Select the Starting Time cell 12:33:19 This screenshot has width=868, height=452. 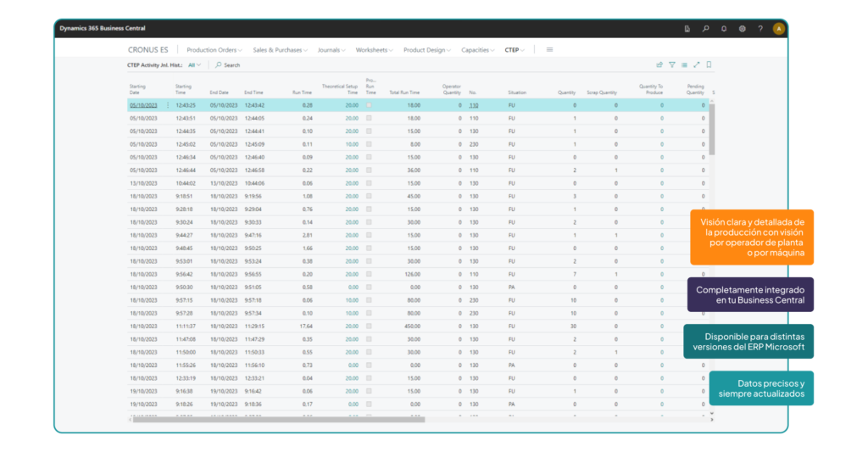(186, 378)
